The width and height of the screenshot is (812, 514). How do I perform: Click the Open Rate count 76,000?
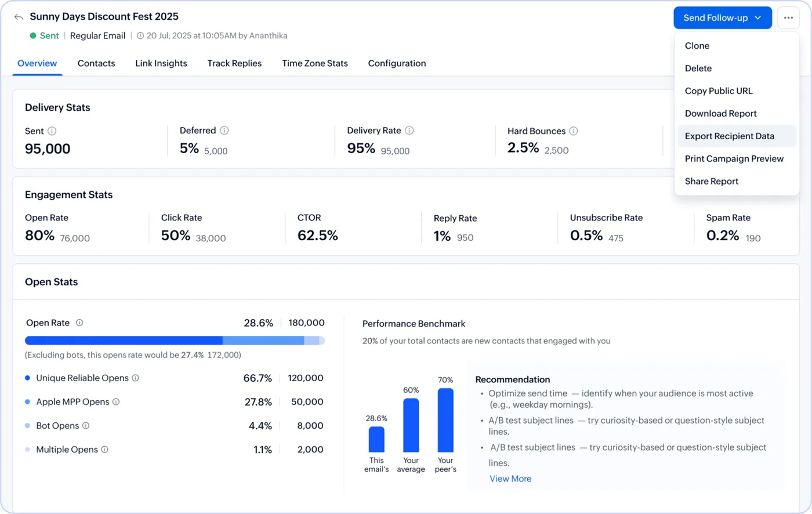pyautogui.click(x=75, y=238)
